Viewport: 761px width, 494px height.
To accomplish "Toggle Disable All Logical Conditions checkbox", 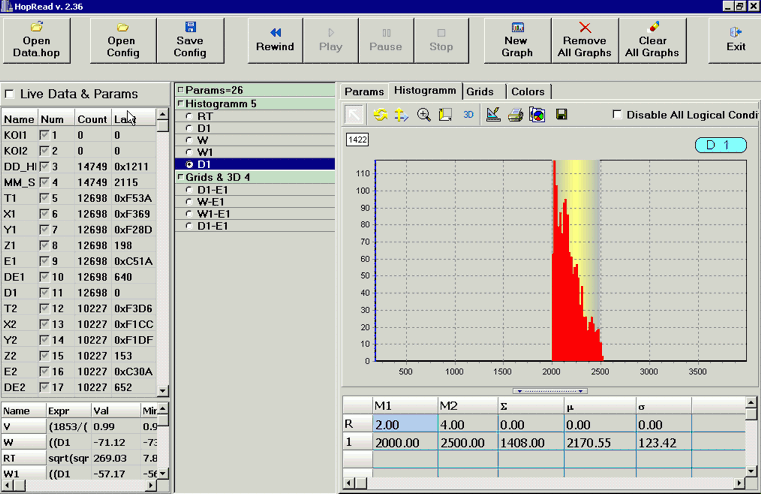I will pyautogui.click(x=617, y=115).
